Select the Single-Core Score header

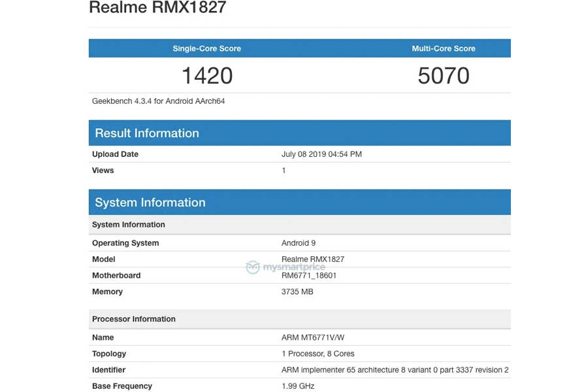pyautogui.click(x=207, y=48)
